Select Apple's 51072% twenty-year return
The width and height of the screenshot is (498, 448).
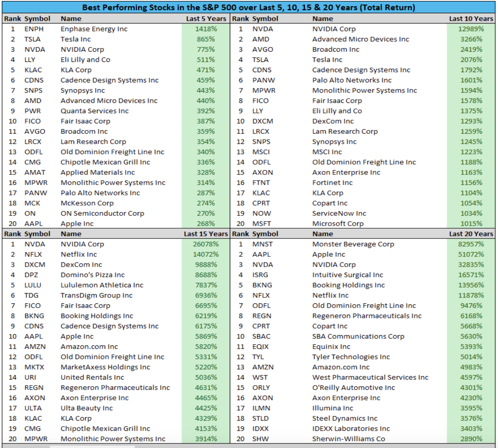(471, 254)
